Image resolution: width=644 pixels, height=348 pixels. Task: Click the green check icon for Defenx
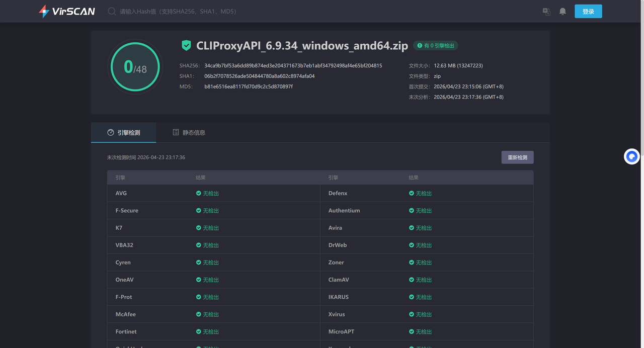pos(412,194)
